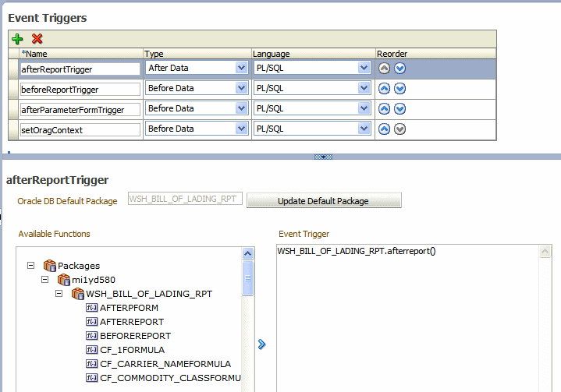Select WSH_BILL_OF_LADING_RPT label in the tree
Viewport: 561px width, 392px height.
[x=149, y=294]
